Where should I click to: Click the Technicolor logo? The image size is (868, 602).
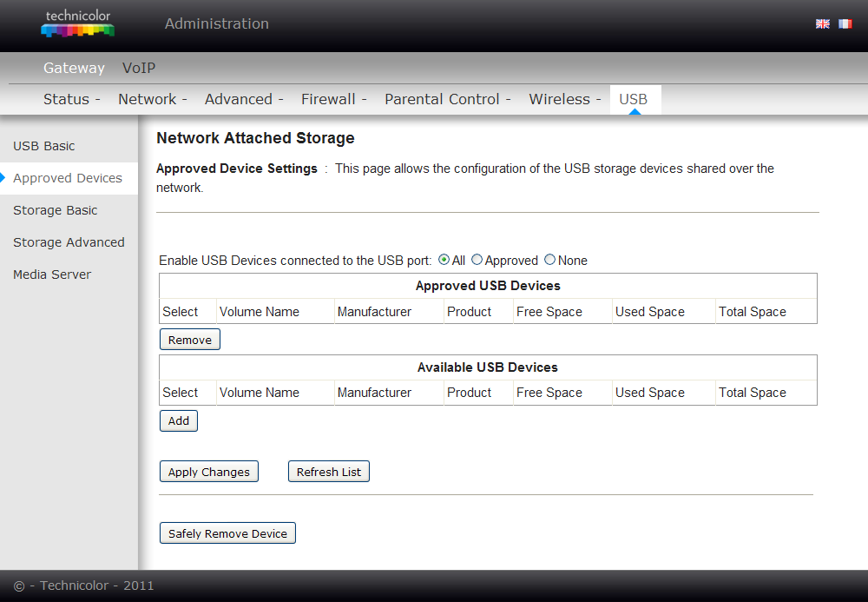click(77, 23)
